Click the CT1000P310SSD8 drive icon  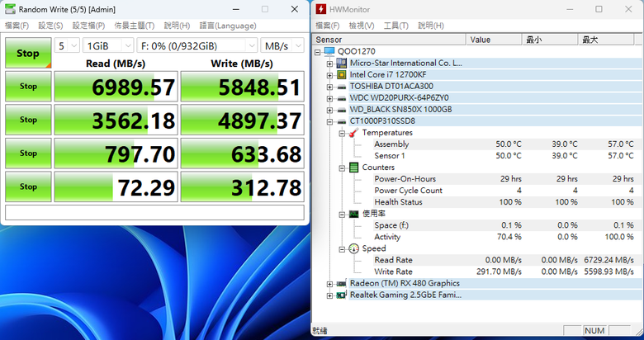point(341,121)
